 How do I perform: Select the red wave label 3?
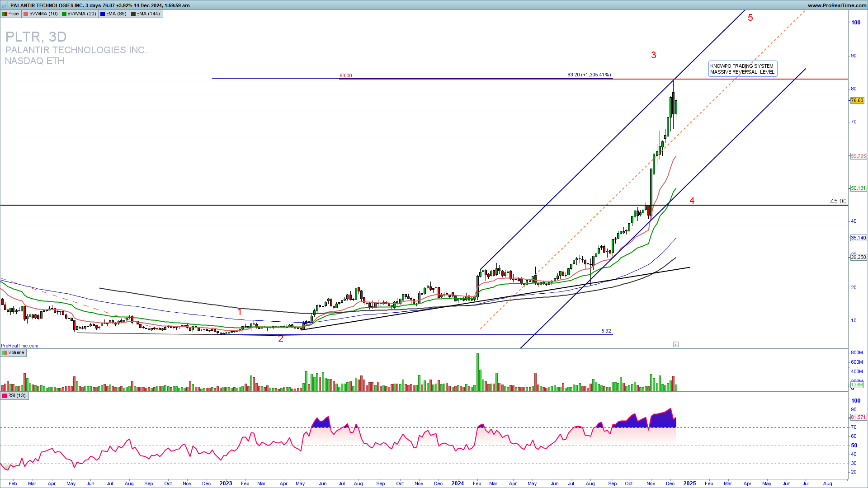click(654, 55)
